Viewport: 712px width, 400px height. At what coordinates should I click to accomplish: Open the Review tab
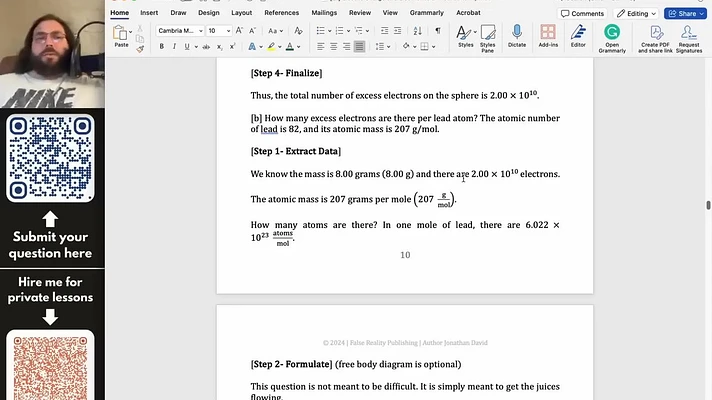(x=360, y=13)
